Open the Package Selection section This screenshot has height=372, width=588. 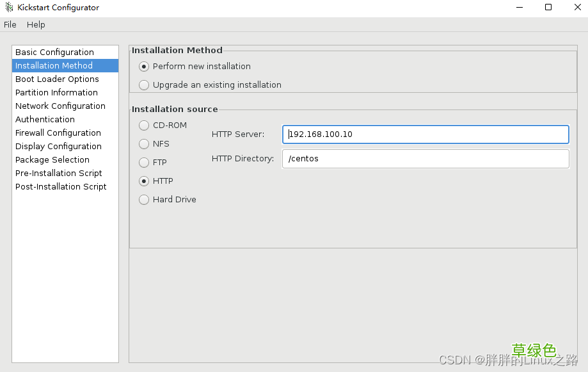(52, 159)
